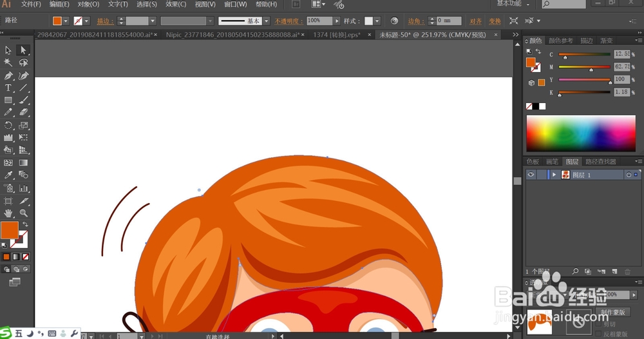Open stroke color dropdown in control bar
The image size is (644, 339).
87,21
